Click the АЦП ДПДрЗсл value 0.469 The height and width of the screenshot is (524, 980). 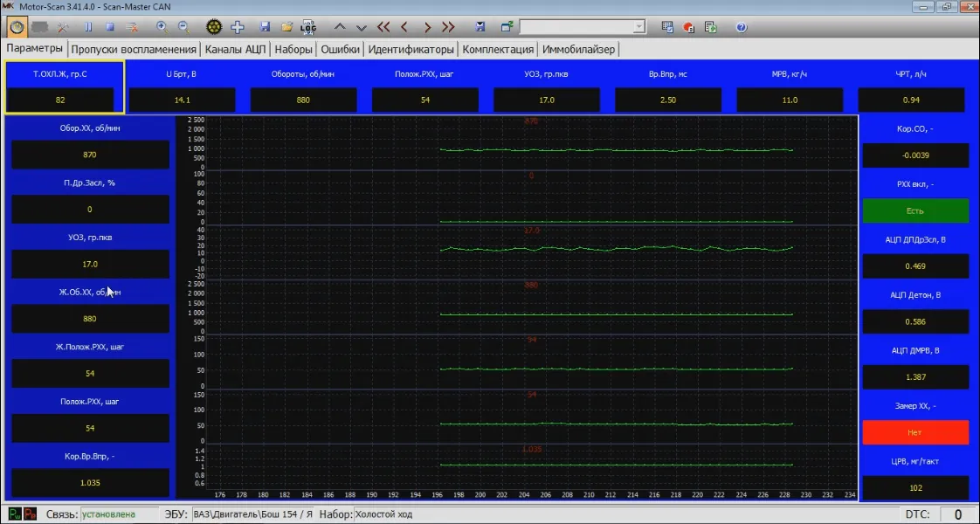tap(915, 266)
